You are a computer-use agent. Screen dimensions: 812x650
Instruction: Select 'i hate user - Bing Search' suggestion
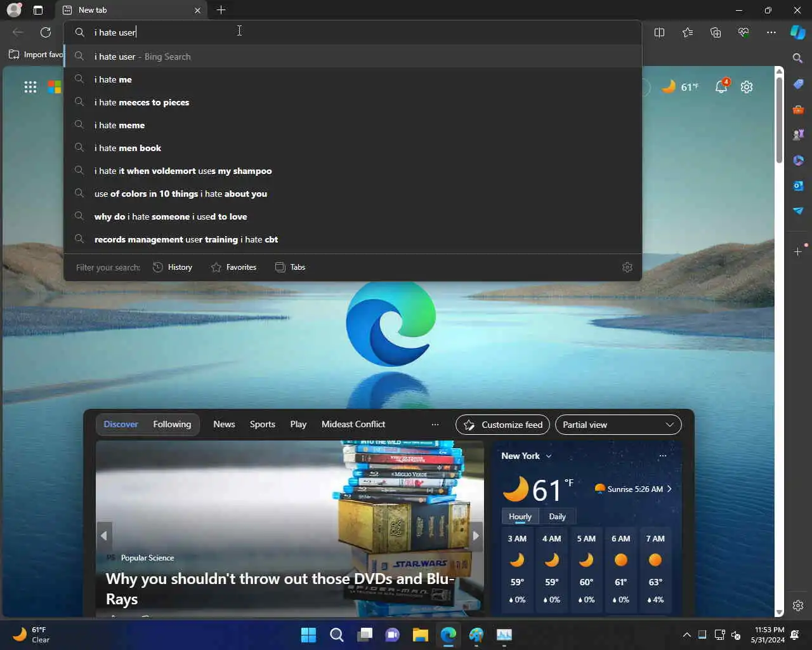tap(353, 56)
